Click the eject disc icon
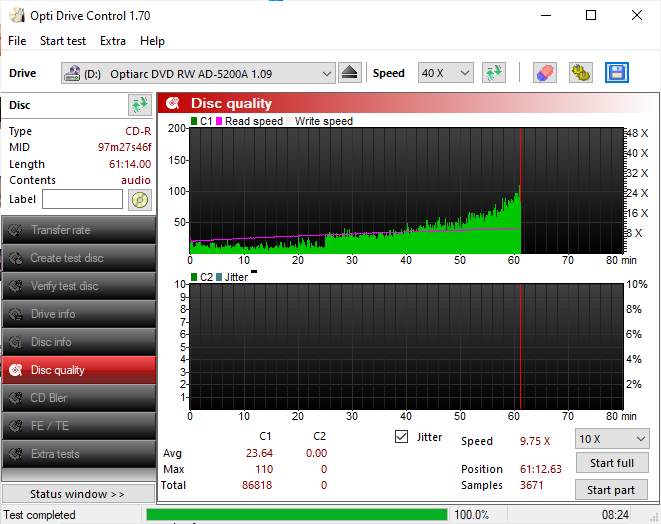 [x=349, y=73]
